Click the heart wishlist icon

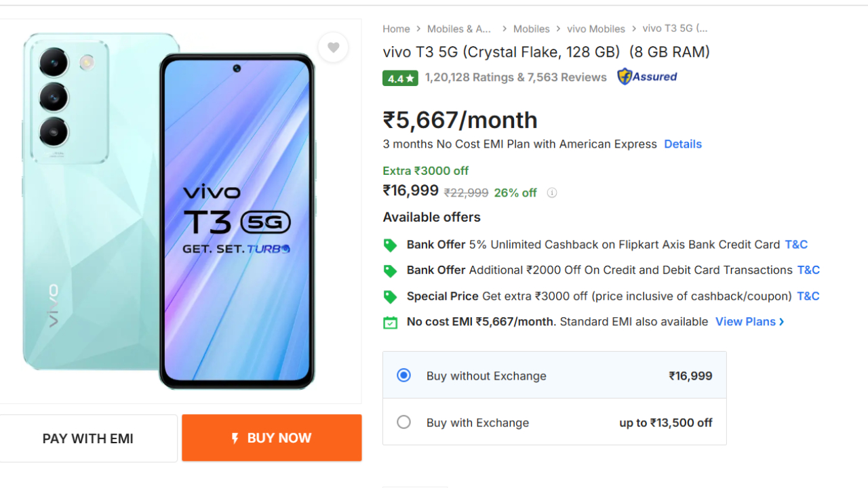(333, 47)
